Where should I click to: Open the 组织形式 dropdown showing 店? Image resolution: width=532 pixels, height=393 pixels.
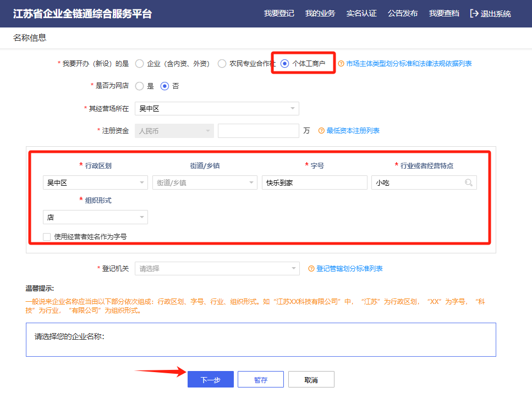click(x=95, y=217)
